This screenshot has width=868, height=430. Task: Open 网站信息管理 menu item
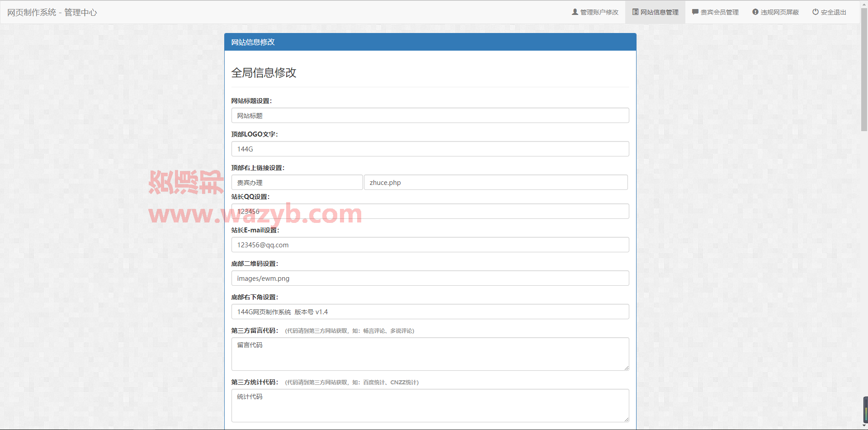click(655, 12)
